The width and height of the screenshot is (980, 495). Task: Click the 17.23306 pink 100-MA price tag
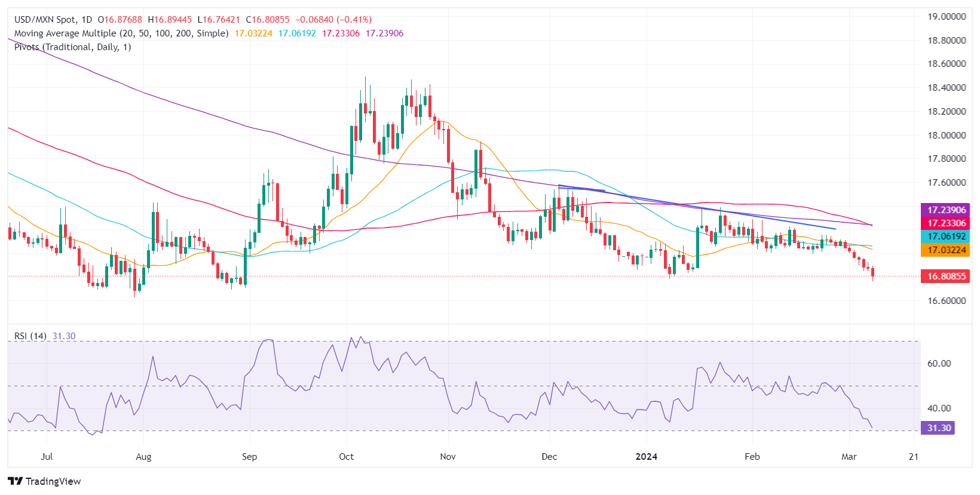tap(946, 223)
